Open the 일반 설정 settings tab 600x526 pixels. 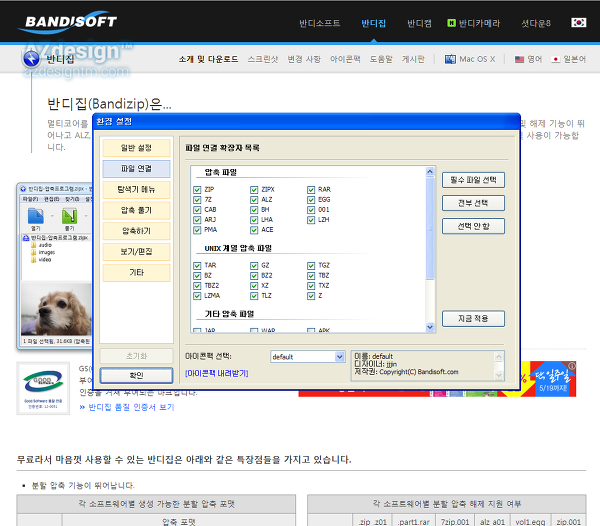click(x=136, y=148)
